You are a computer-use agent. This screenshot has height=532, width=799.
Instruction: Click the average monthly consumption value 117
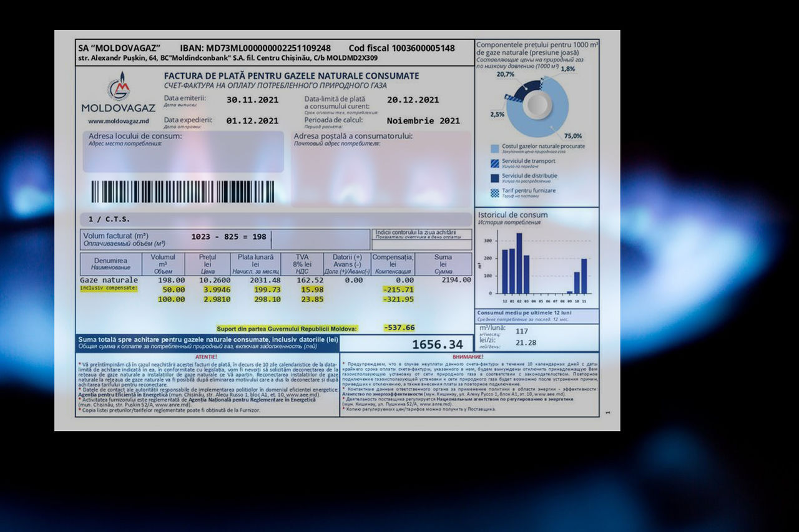(x=522, y=331)
